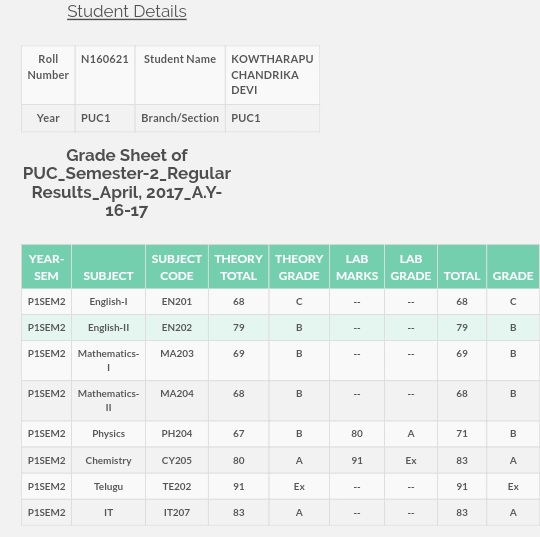The height and width of the screenshot is (537, 540).
Task: Click the Student Details heading link
Action: point(127,11)
